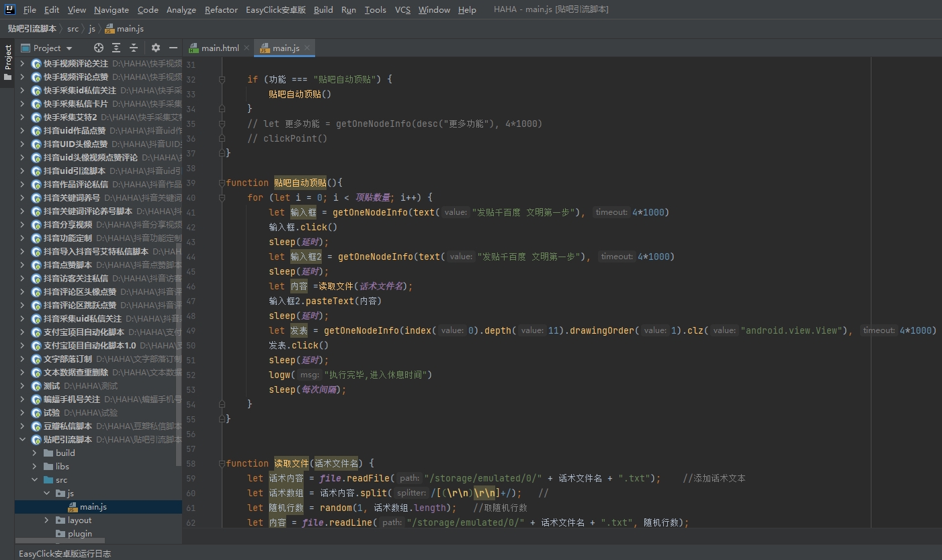Close the main.js editor tab

click(307, 48)
